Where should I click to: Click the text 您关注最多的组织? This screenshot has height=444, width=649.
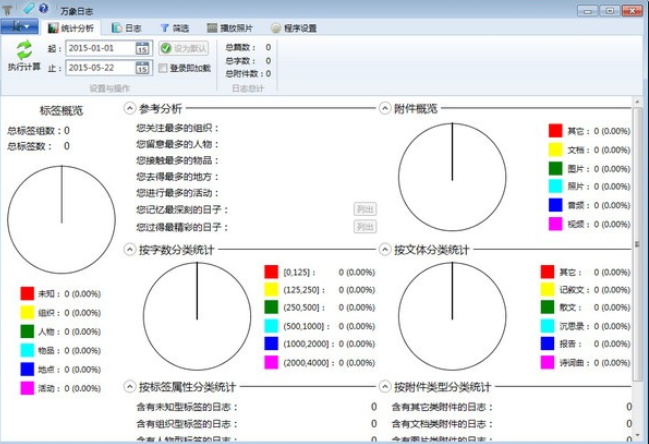tap(175, 128)
